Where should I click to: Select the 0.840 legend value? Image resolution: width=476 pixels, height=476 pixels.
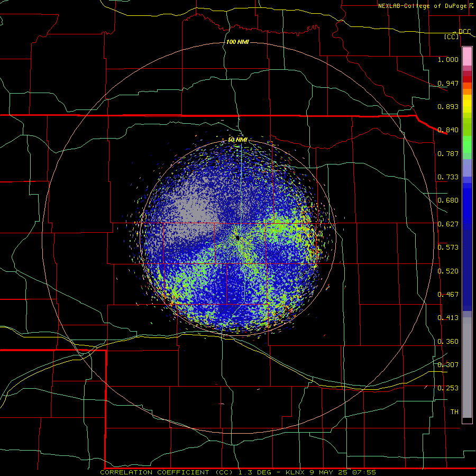click(x=448, y=130)
